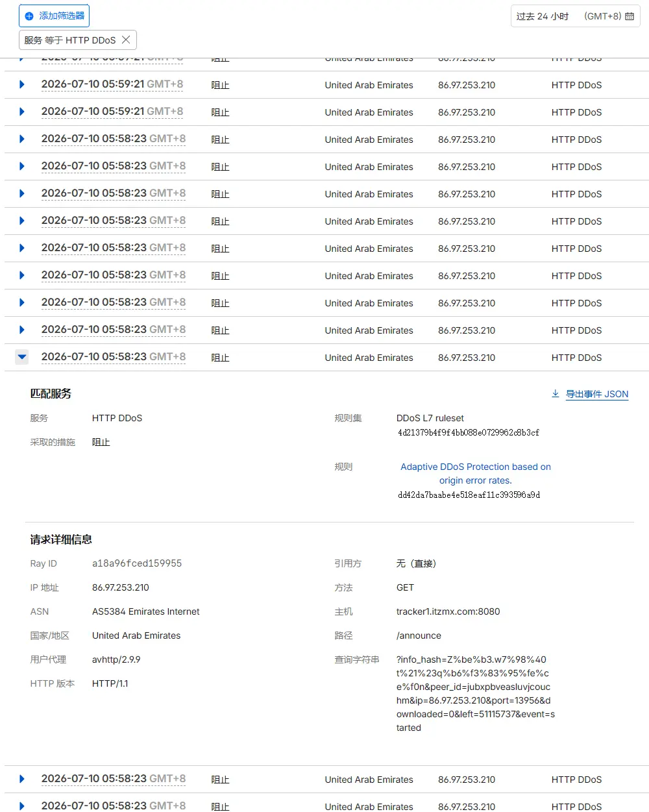The image size is (649, 812).
Task: Open the 导出事件 JSON link
Action: click(x=597, y=394)
